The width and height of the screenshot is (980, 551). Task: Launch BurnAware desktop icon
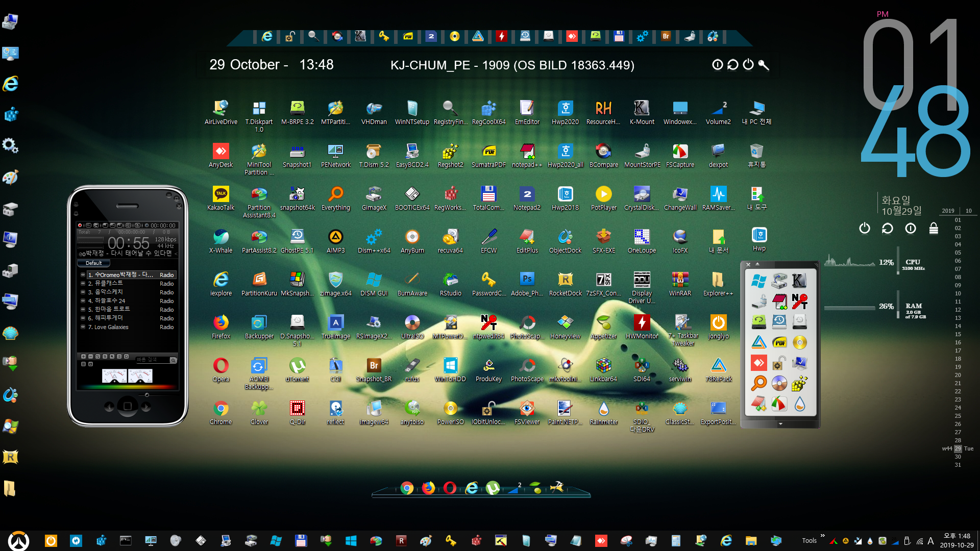tap(412, 284)
